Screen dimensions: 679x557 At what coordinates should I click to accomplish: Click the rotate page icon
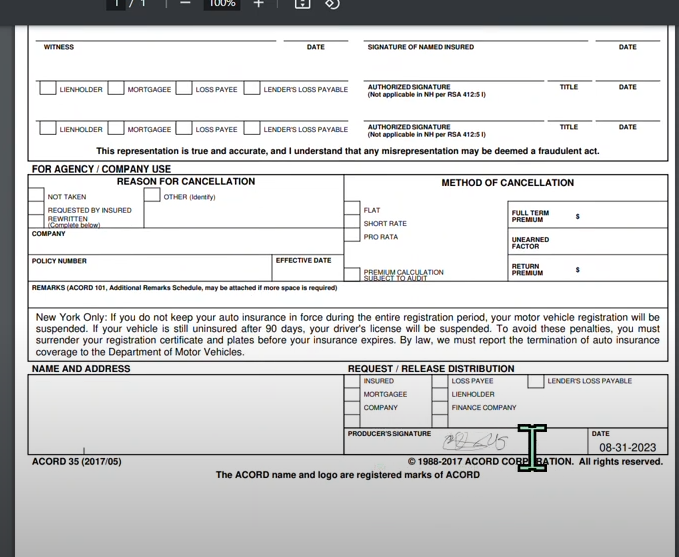pos(332,3)
